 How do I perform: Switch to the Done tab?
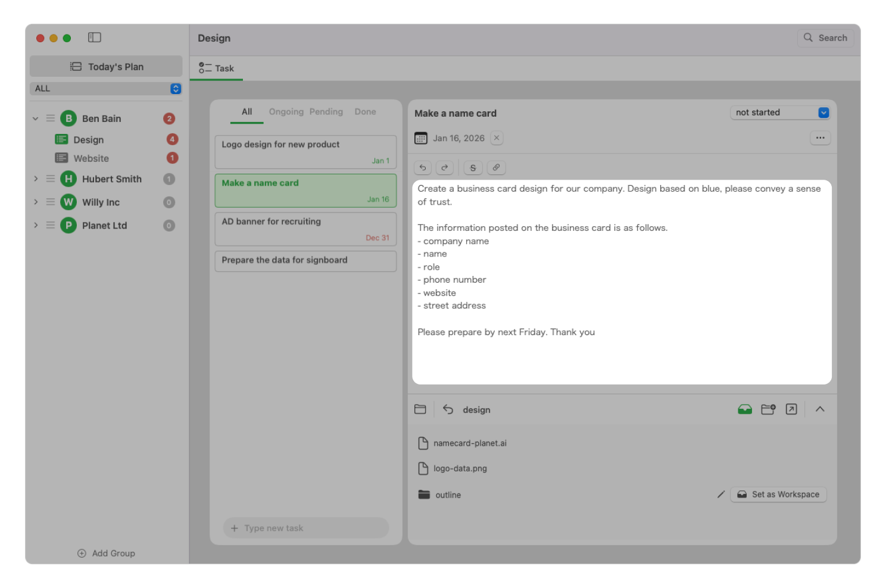point(365,112)
